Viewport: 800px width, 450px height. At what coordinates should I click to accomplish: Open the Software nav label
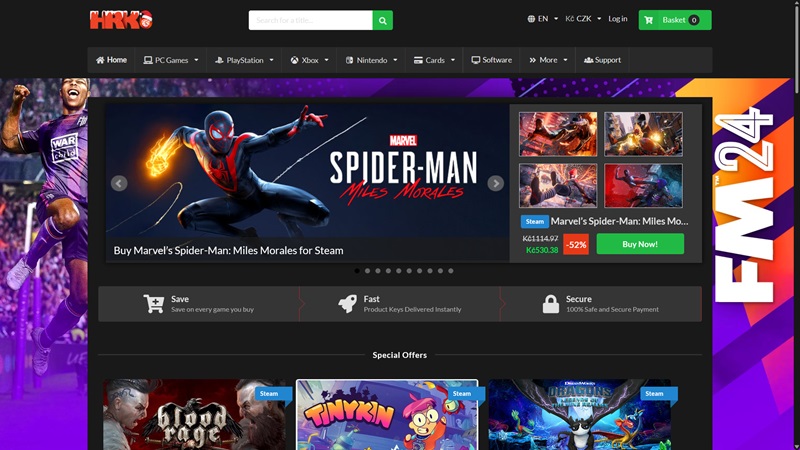(x=497, y=60)
